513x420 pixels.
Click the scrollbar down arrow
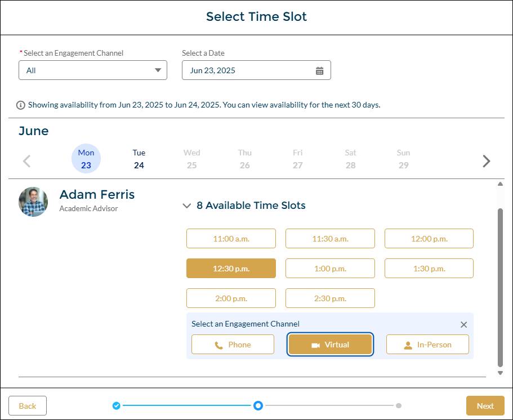pos(500,373)
